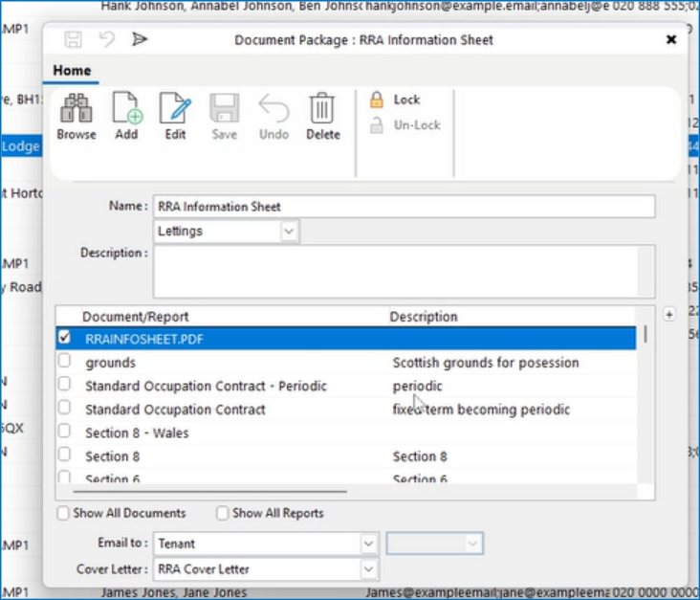Viewport: 700px width, 600px height.
Task: Click James Jones, Jane Jones in background window
Action: coord(174,593)
